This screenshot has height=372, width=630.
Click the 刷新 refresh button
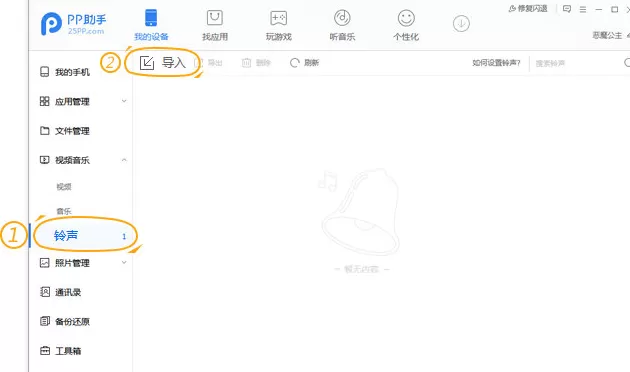coord(304,63)
